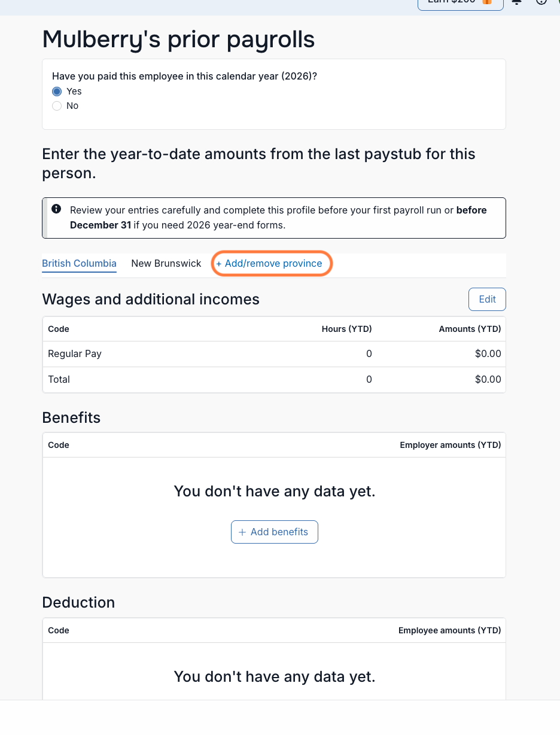Select Yes for paid this calendar year
The image size is (560, 735).
pos(57,92)
